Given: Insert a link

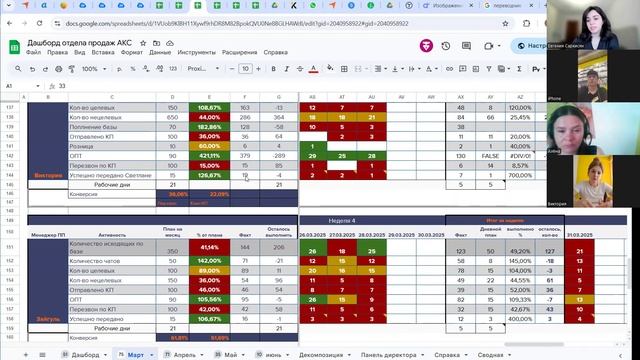Looking at the screenshot, I should [449, 69].
